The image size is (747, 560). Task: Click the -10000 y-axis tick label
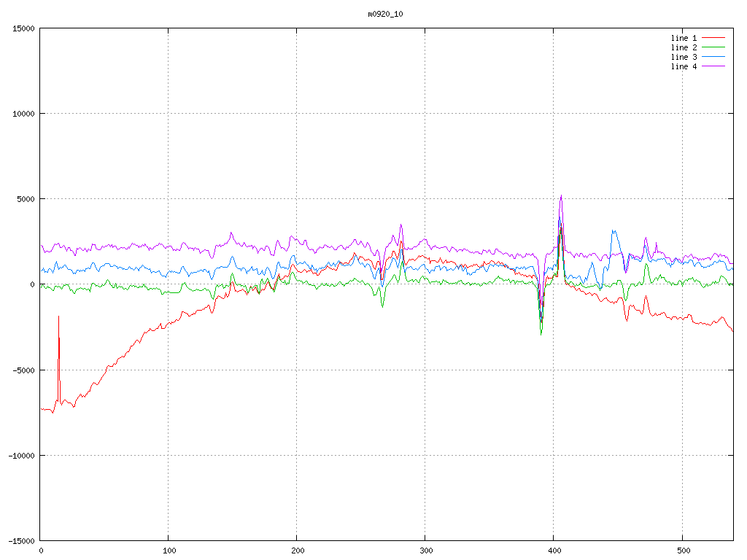pyautogui.click(x=21, y=455)
